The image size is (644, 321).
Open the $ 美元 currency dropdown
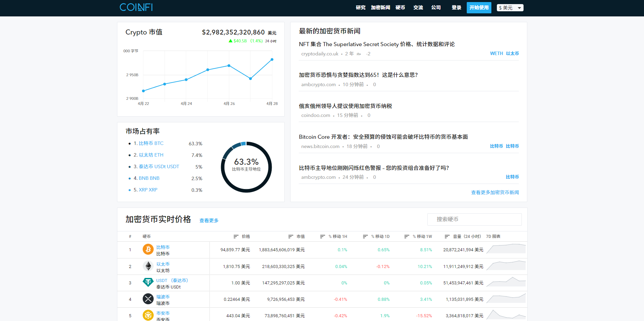(x=510, y=8)
